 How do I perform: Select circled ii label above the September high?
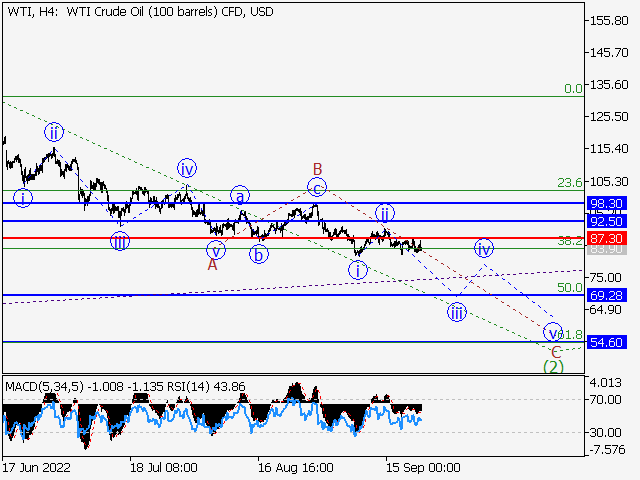tap(385, 213)
